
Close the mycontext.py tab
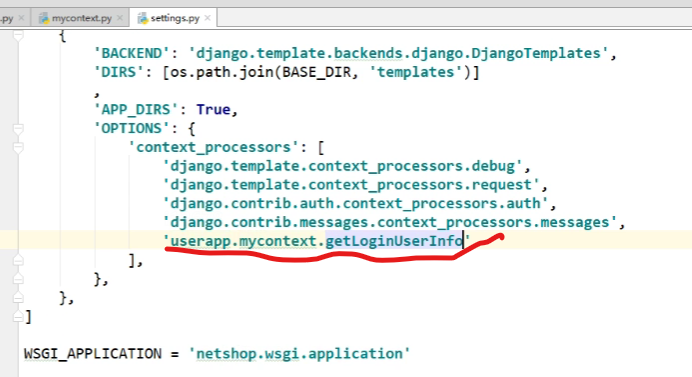point(120,19)
